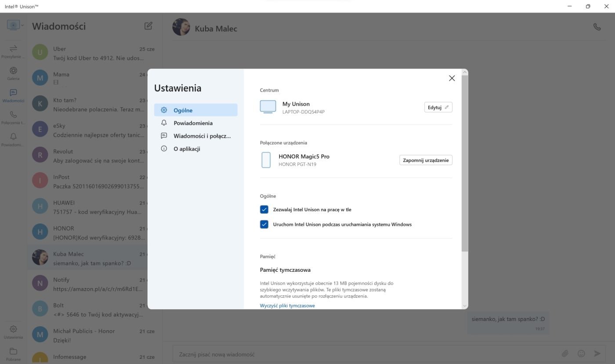The width and height of the screenshot is (615, 364).
Task: Click the Notify conversation avatar
Action: (40, 283)
